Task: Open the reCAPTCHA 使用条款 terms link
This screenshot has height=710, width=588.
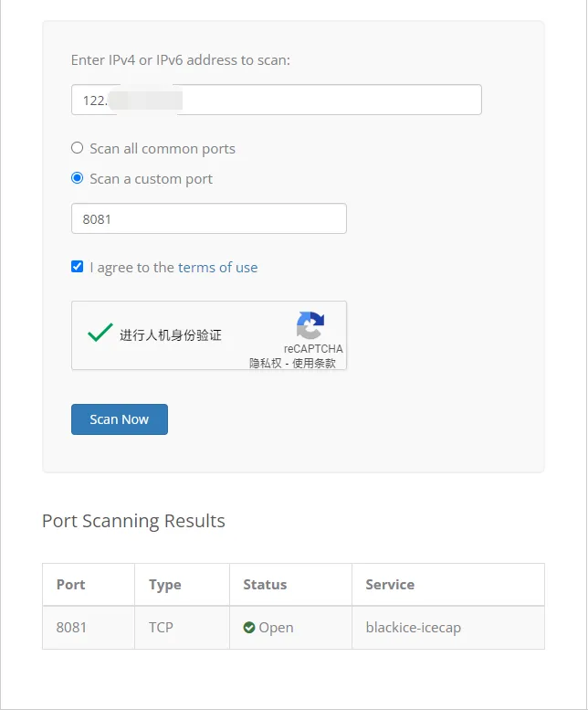Action: (314, 363)
